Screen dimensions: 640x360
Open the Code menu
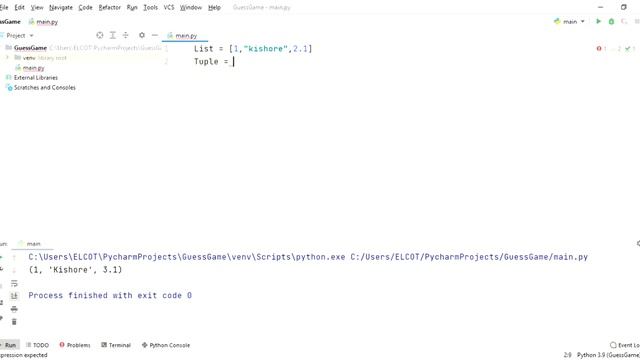click(85, 7)
